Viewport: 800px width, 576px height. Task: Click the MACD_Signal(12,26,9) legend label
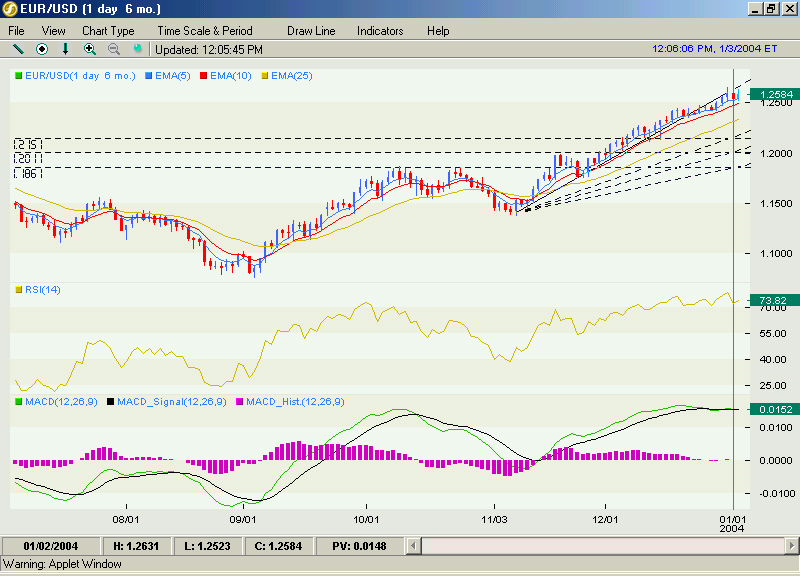tap(171, 402)
